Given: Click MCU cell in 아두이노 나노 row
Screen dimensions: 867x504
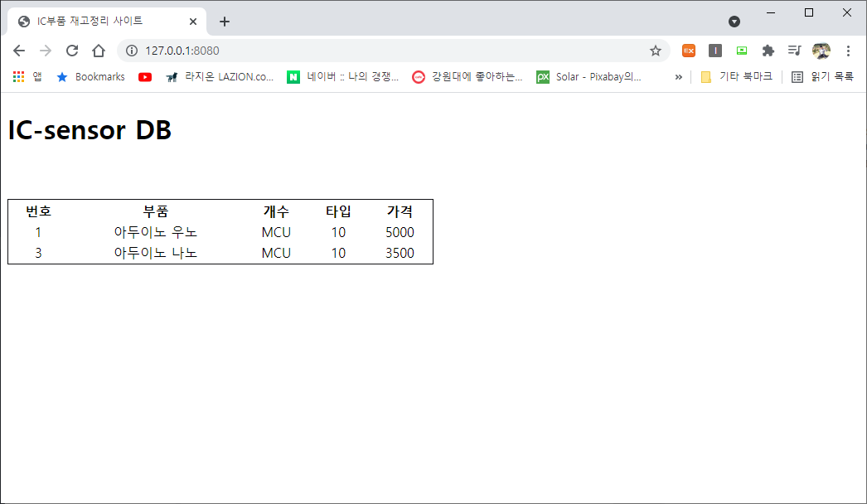Looking at the screenshot, I should pos(276,253).
